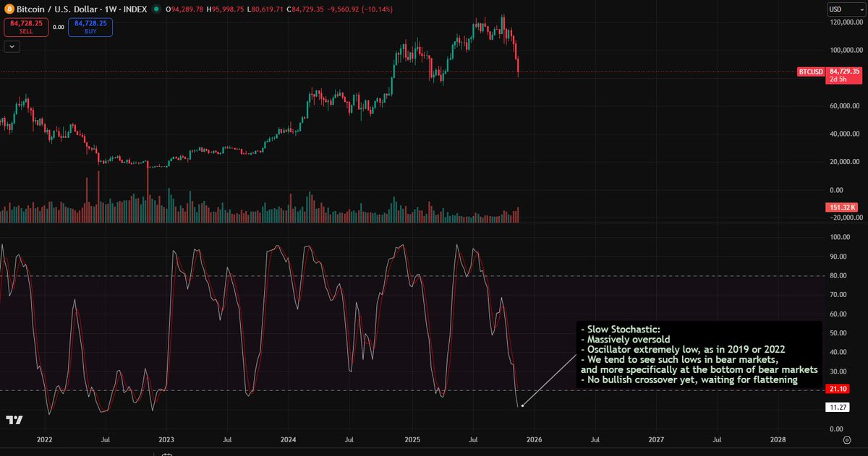Viewport: 868px width, 456px height.
Task: Click the 2026 time axis label
Action: coord(534,439)
